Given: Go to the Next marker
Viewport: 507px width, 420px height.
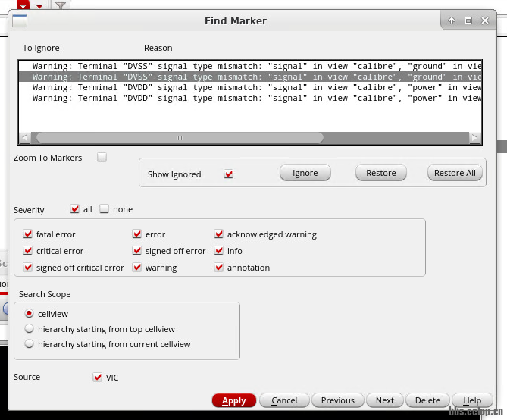Looking at the screenshot, I should (385, 400).
